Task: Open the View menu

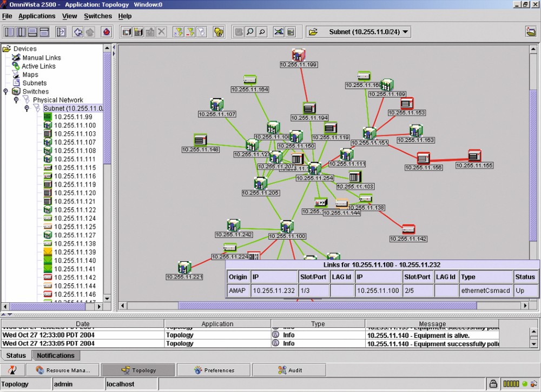Action: [69, 16]
